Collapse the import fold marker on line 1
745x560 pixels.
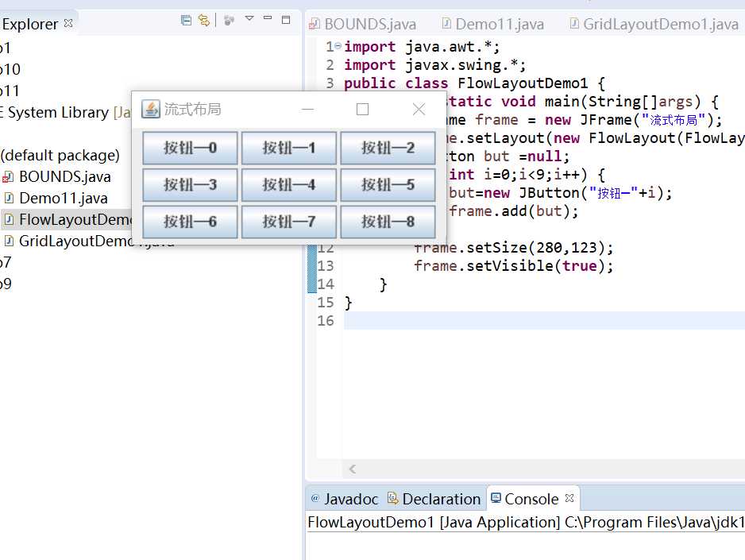pyautogui.click(x=338, y=46)
